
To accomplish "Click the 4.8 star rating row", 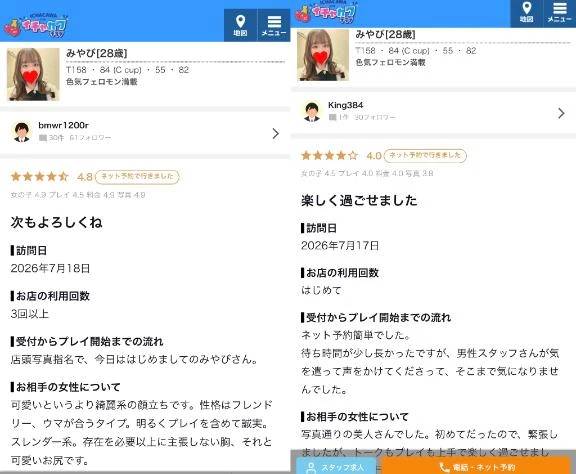I will (x=51, y=177).
